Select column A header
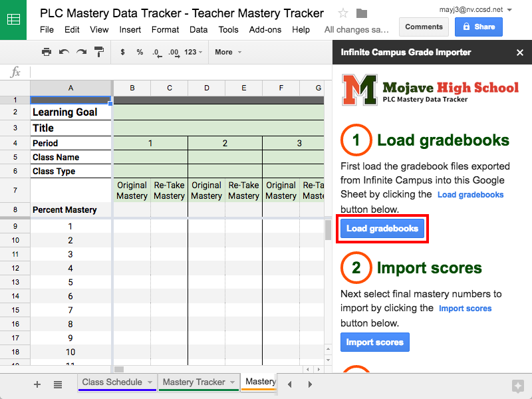Viewport: 532px width, 399px height. pyautogui.click(x=70, y=88)
